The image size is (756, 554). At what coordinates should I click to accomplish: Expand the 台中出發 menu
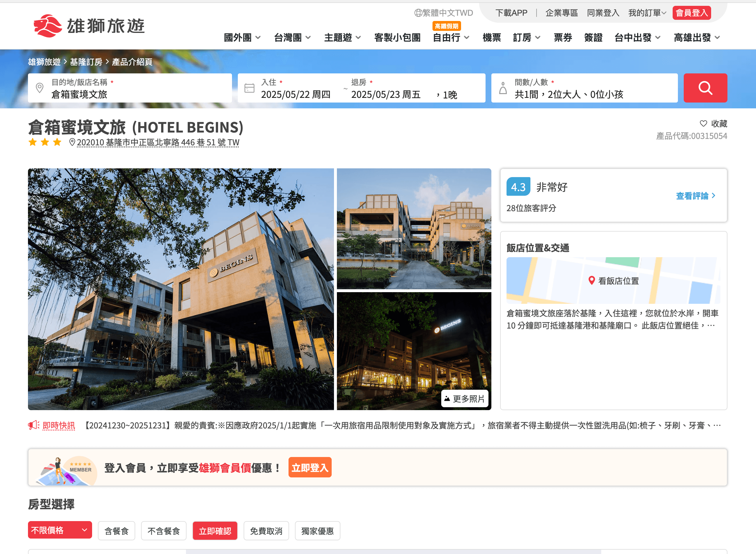tap(638, 38)
